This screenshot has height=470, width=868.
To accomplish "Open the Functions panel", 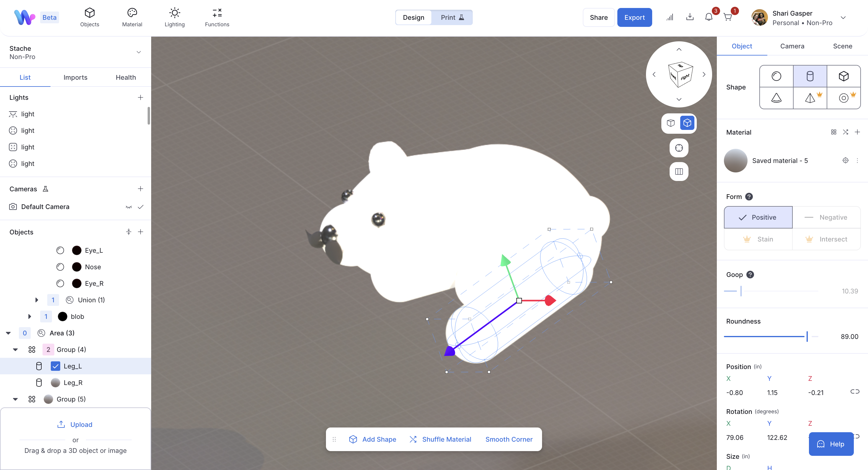I will click(x=217, y=17).
